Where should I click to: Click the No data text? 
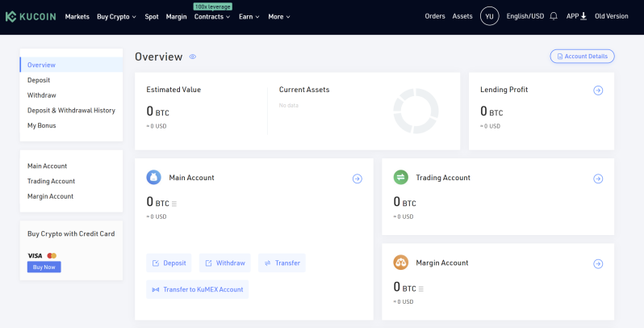(x=289, y=106)
